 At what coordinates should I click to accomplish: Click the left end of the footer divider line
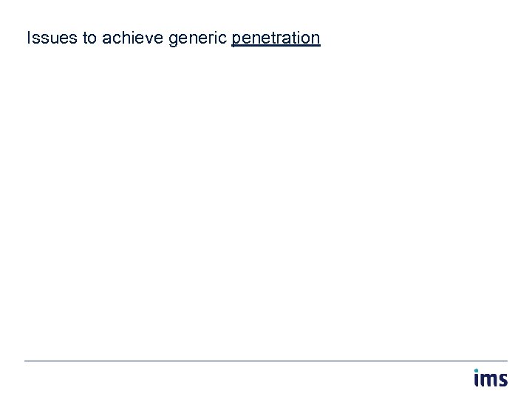(27, 361)
